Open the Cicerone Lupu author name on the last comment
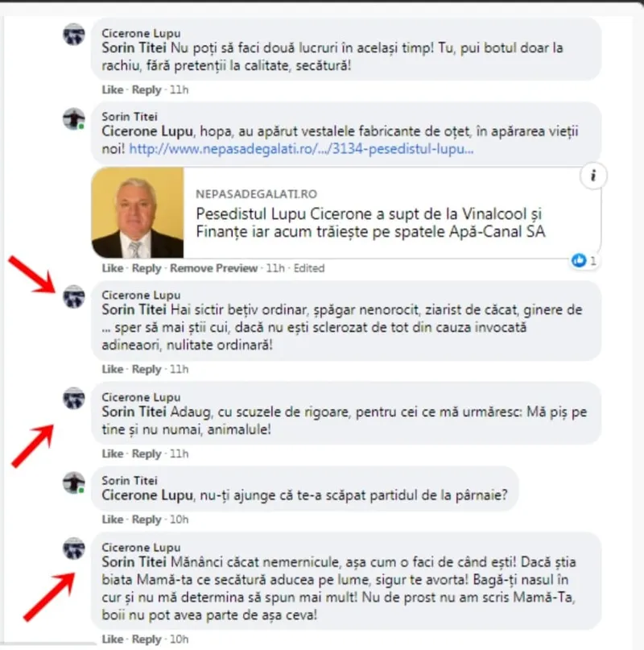Screen dimensions: 644x650 142,547
